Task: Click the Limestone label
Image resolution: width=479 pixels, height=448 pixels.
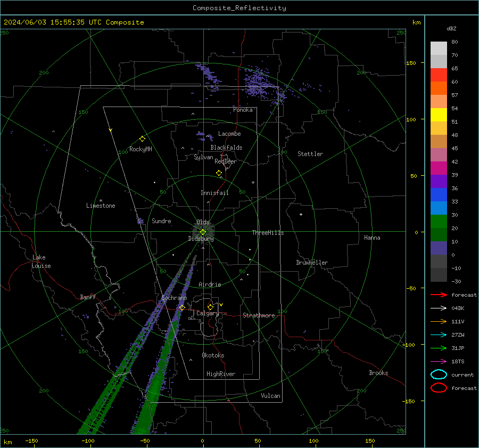Action: 101,206
